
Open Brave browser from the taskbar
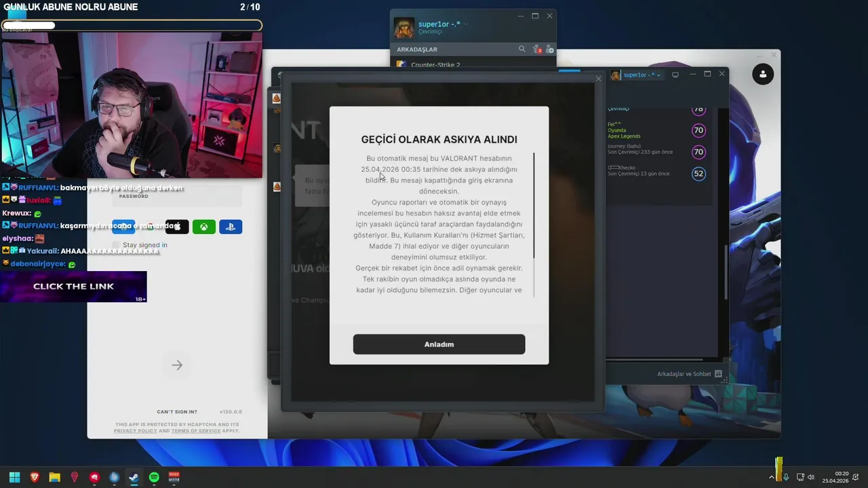pos(35,477)
